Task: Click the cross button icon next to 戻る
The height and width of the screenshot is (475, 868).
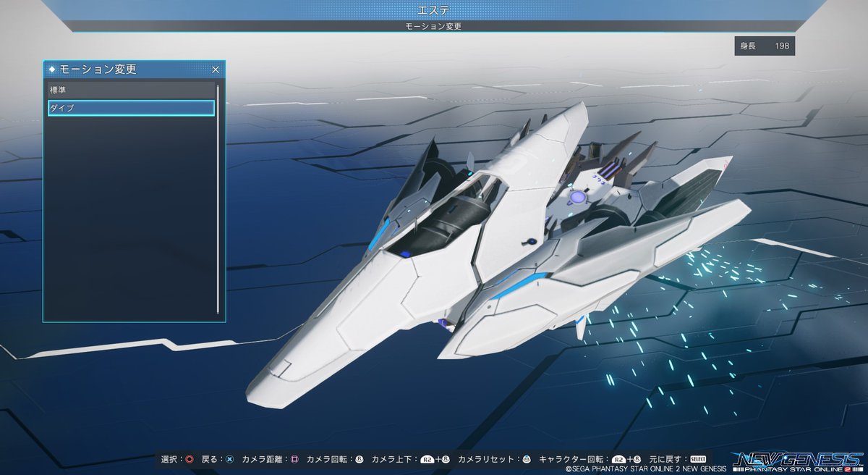Action: [x=229, y=459]
